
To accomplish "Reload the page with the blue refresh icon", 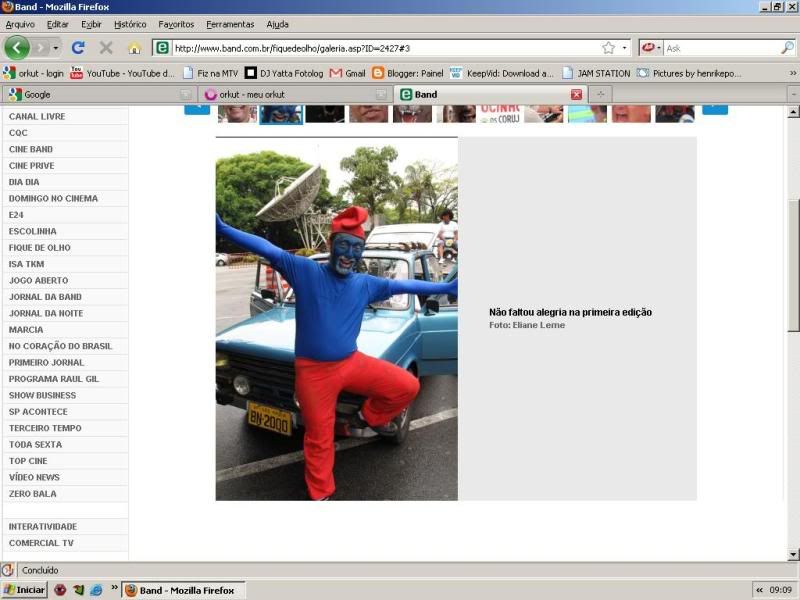I will click(78, 48).
